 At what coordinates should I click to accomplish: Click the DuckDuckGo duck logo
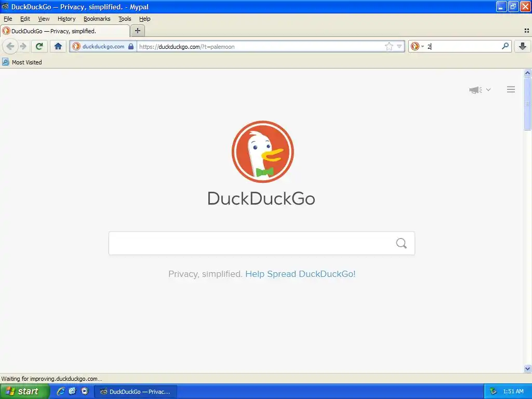262,152
